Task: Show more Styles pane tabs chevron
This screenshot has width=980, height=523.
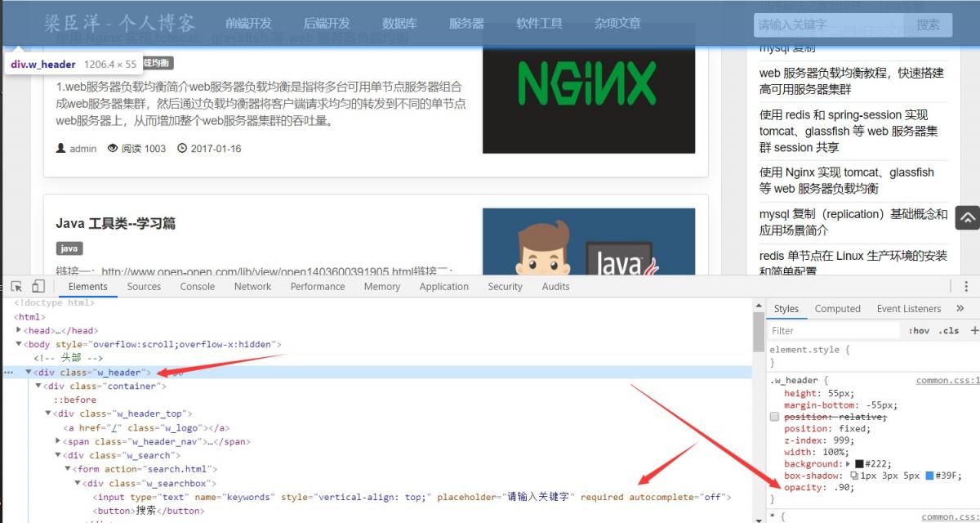Action: [x=960, y=309]
